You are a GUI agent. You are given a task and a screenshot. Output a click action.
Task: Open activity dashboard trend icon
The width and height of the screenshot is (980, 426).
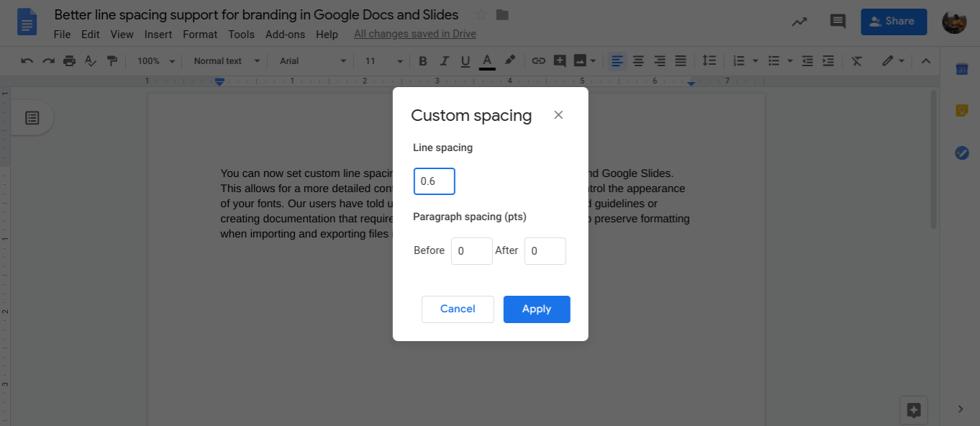coord(799,22)
